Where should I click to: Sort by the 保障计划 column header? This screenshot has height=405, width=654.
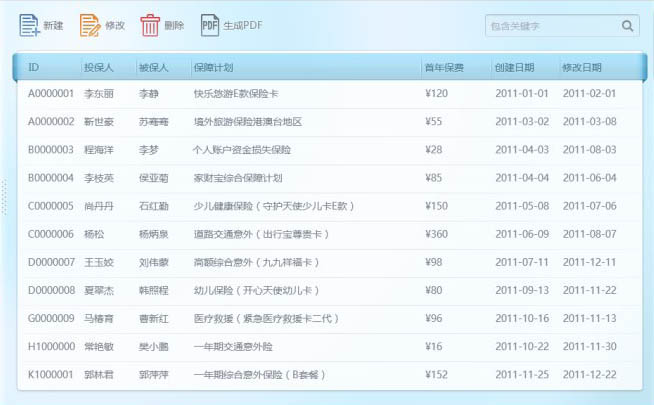213,68
